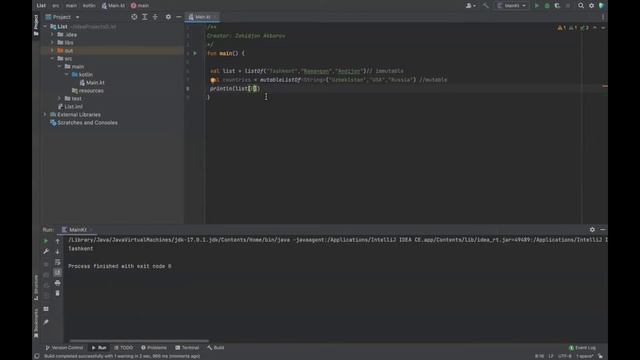The height and width of the screenshot is (360, 640).
Task: Open the Project view selector dropdown
Action: coord(62,17)
